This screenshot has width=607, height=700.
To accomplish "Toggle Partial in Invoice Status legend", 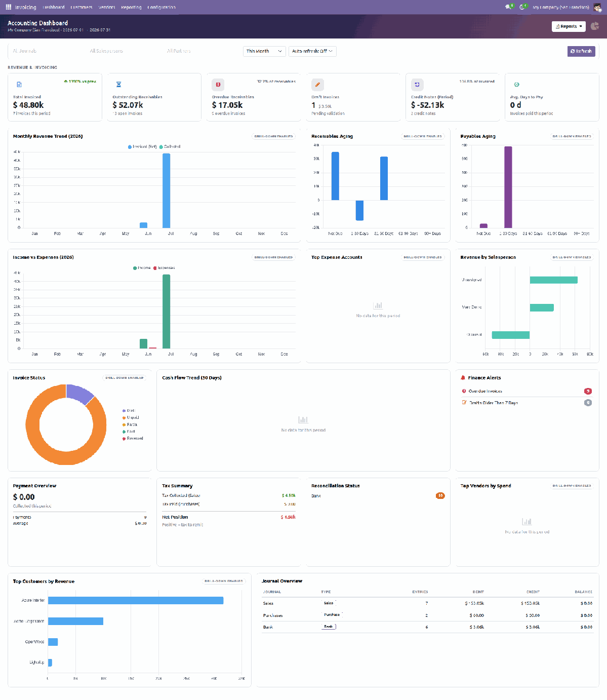I will 130,424.
